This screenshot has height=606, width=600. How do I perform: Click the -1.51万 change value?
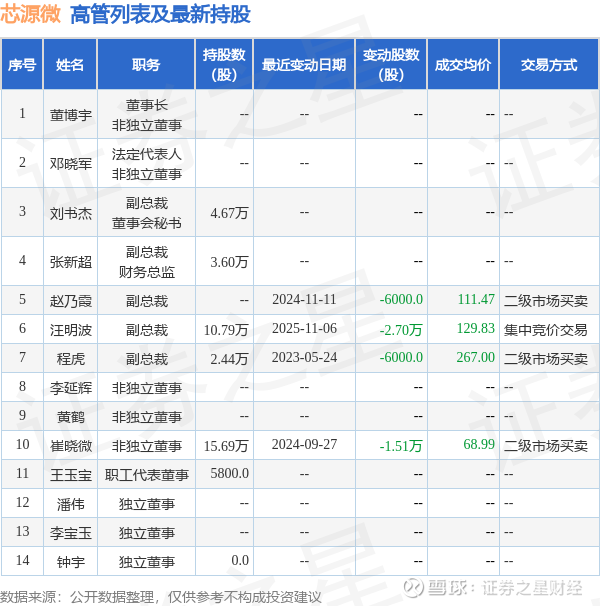pos(401,446)
